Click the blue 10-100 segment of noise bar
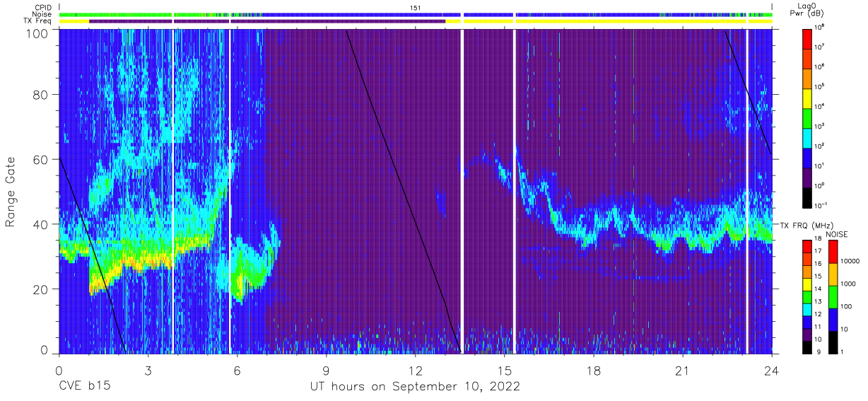 pyautogui.click(x=833, y=320)
